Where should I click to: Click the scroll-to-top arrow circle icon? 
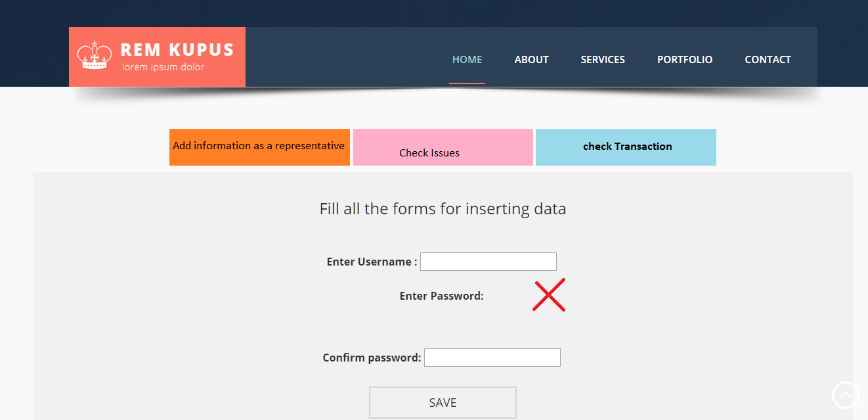tap(845, 395)
